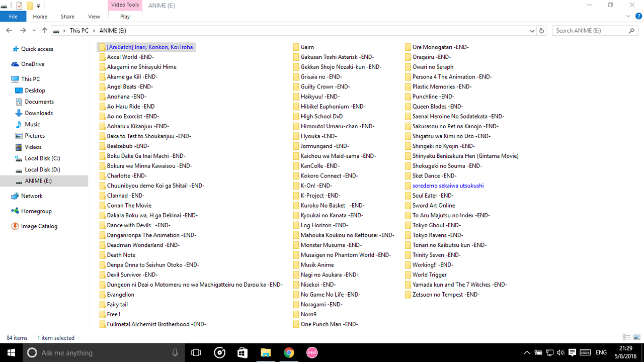Open the Play tab under Video Tools
Image resolution: width=644 pixels, height=362 pixels.
tap(125, 17)
